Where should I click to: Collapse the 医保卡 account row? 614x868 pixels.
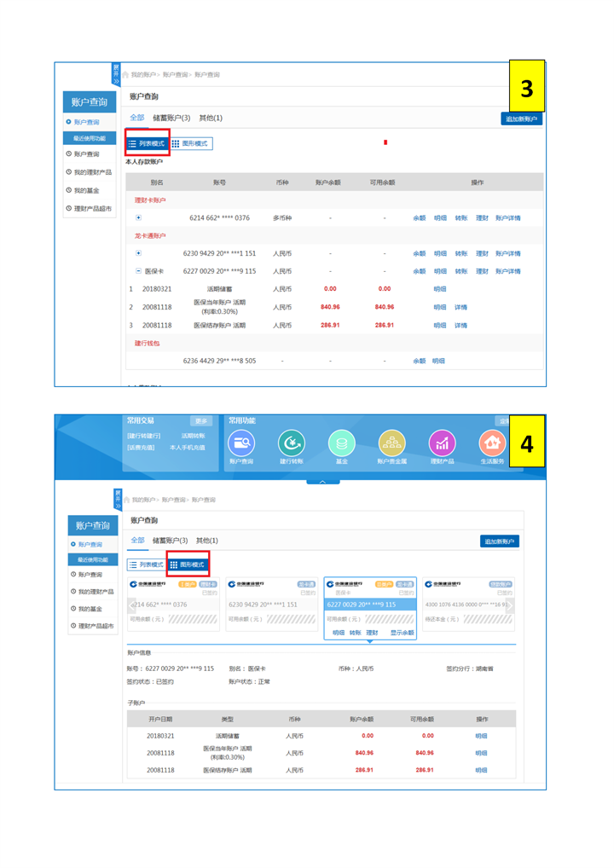pyautogui.click(x=138, y=270)
